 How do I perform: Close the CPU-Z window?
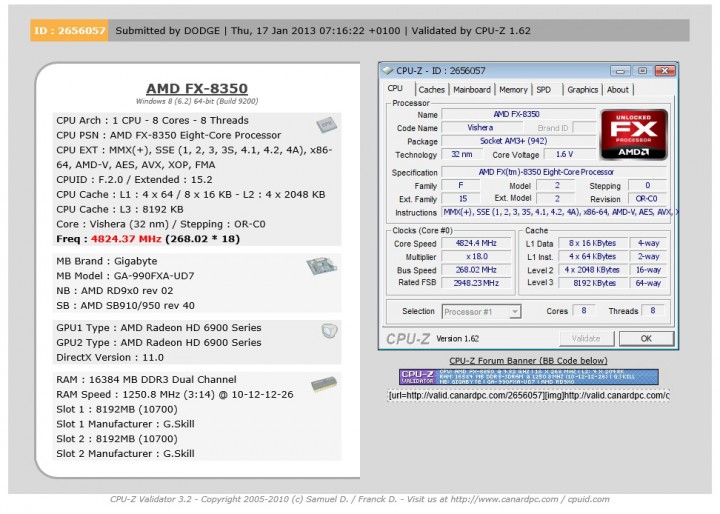point(665,71)
